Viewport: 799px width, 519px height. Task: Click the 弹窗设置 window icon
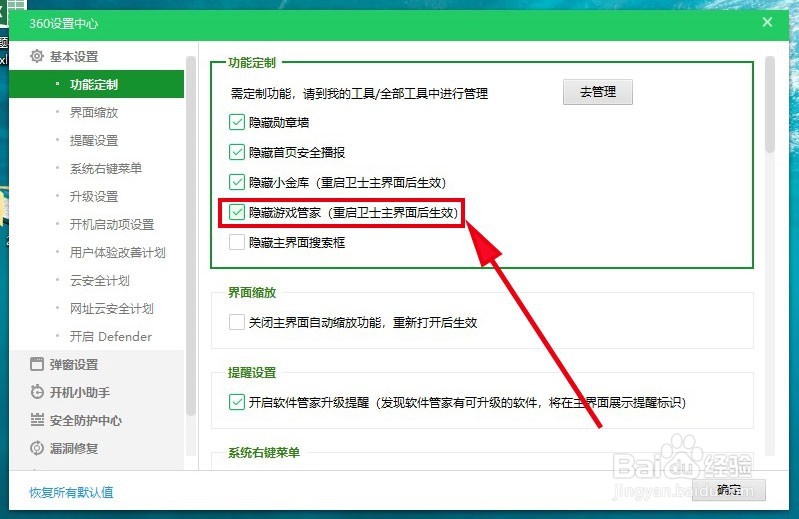[x=37, y=364]
